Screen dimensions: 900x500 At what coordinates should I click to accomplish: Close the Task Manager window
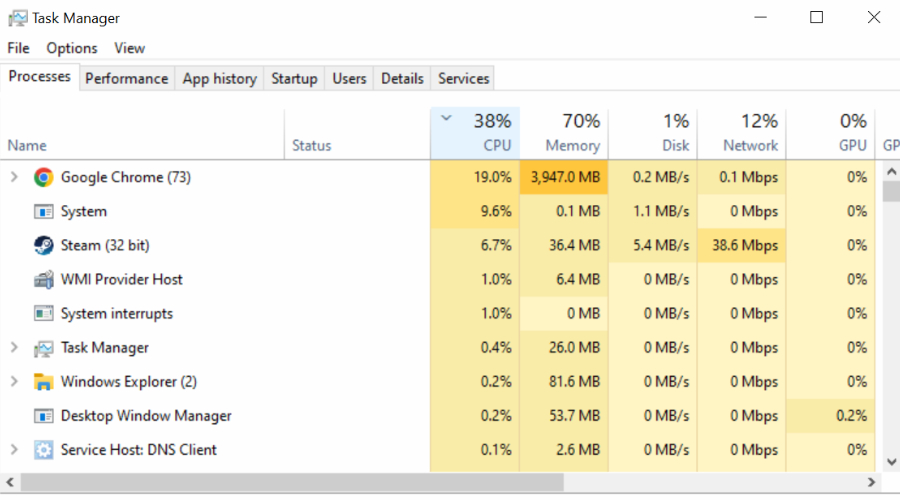coord(874,17)
